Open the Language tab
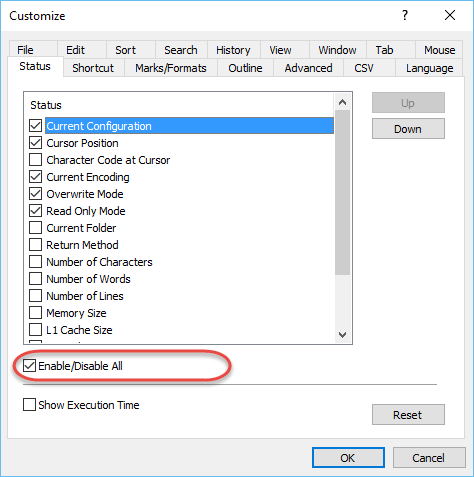The width and height of the screenshot is (474, 477). 429,68
